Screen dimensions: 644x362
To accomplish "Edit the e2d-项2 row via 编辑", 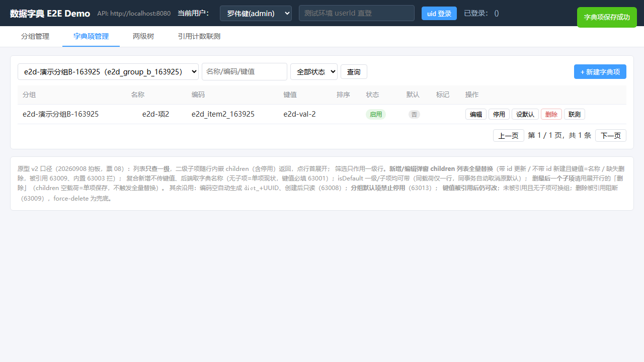I will point(476,114).
